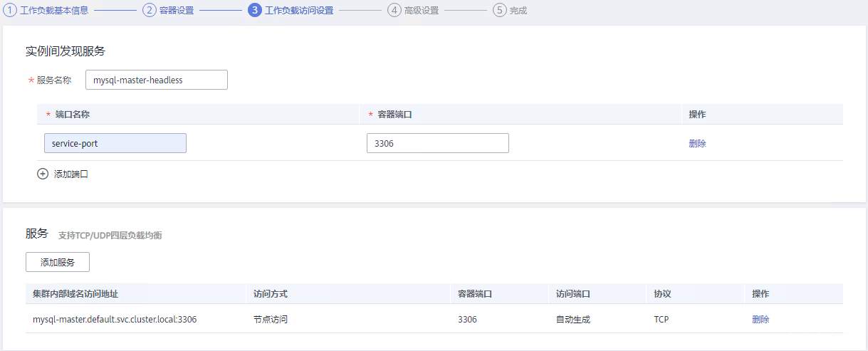Click 添加端口 link text

(71, 174)
